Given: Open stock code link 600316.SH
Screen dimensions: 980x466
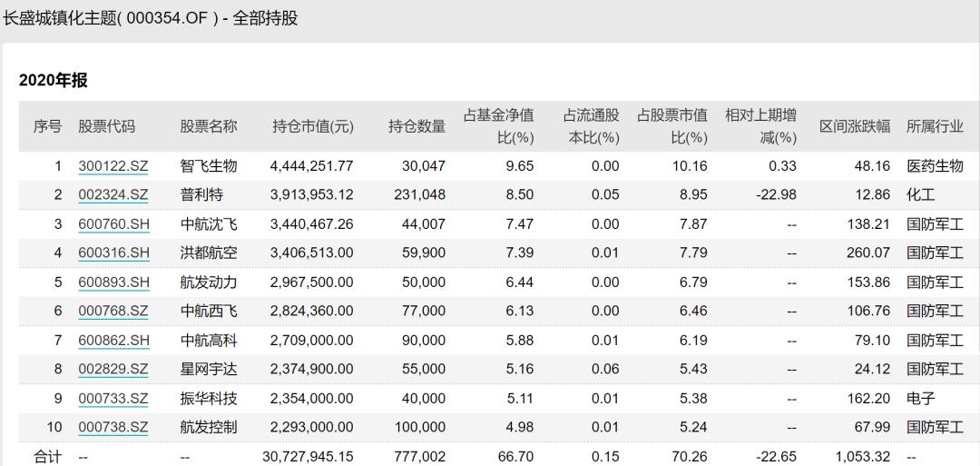Looking at the screenshot, I should tap(114, 253).
